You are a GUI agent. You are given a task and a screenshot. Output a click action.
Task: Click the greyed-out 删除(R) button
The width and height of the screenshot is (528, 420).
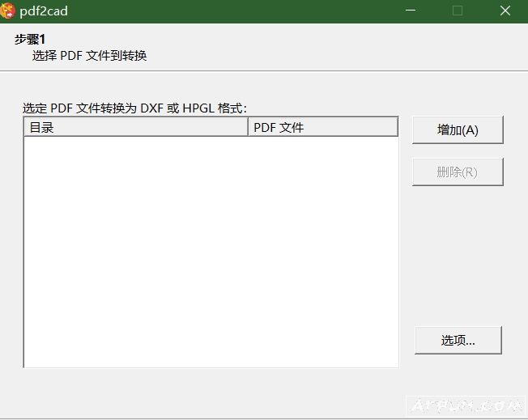458,172
